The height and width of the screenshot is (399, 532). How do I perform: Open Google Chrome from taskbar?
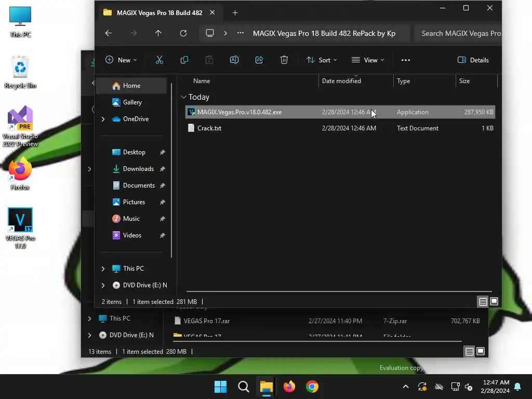click(x=312, y=387)
